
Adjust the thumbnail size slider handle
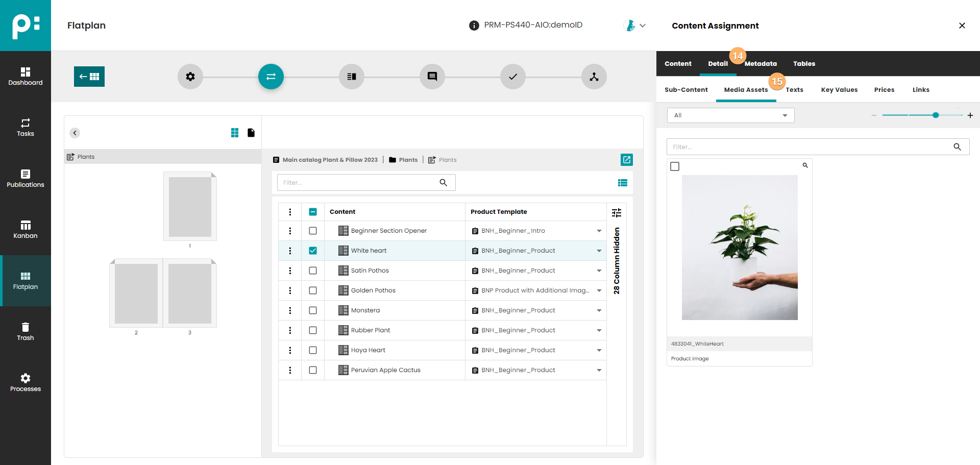click(936, 115)
